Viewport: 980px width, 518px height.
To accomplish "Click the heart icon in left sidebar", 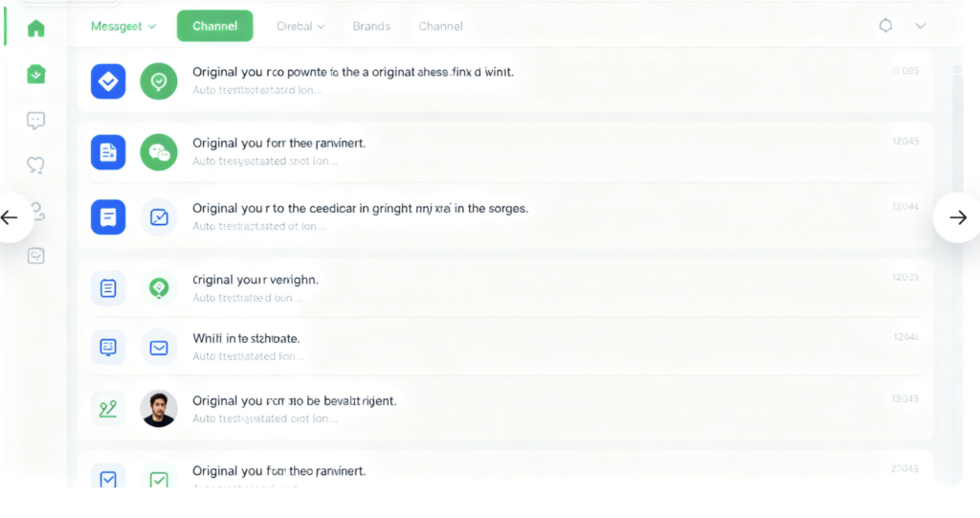I will coord(36,166).
